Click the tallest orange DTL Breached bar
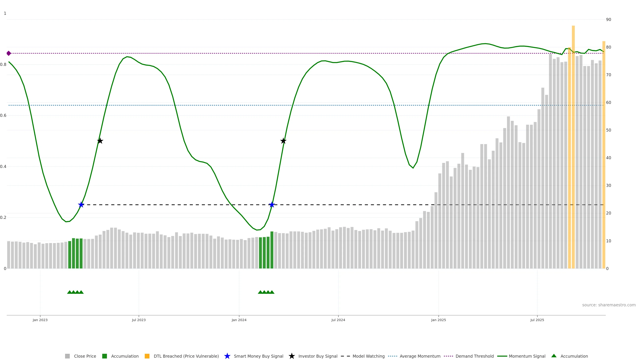 tap(573, 150)
